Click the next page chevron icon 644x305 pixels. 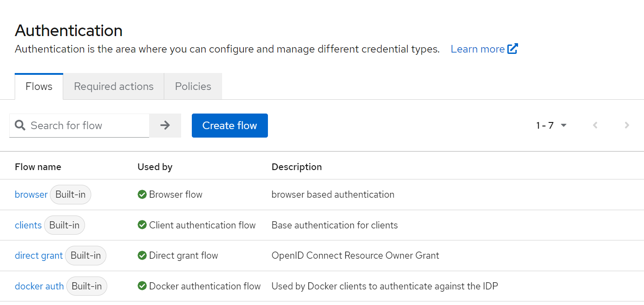pyautogui.click(x=627, y=125)
